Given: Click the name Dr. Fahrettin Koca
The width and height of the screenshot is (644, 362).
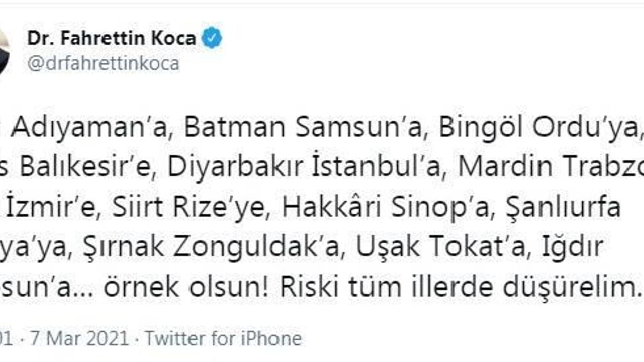Looking at the screenshot, I should click(x=112, y=39).
